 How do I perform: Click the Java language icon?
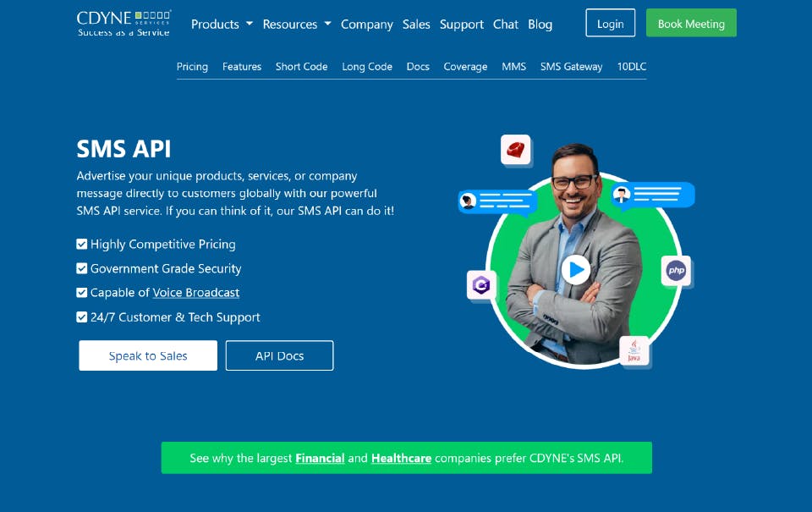pyautogui.click(x=634, y=351)
